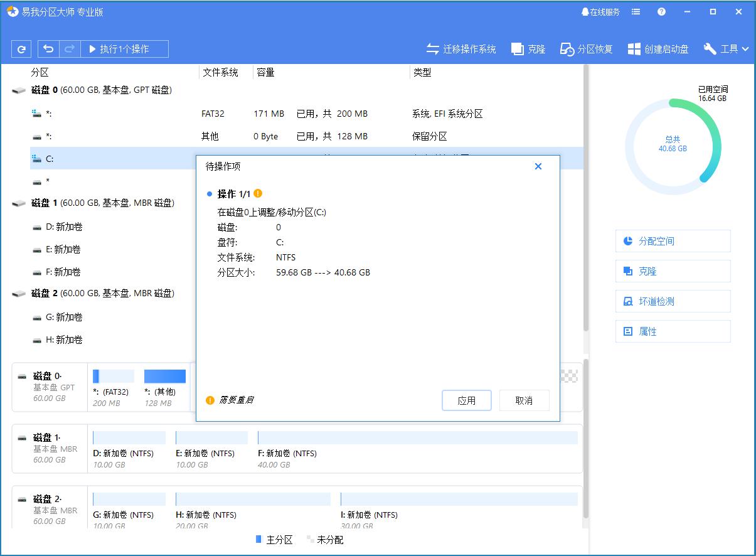756x556 pixels.
Task: Open 在线服务 online service in the title bar
Action: (599, 11)
